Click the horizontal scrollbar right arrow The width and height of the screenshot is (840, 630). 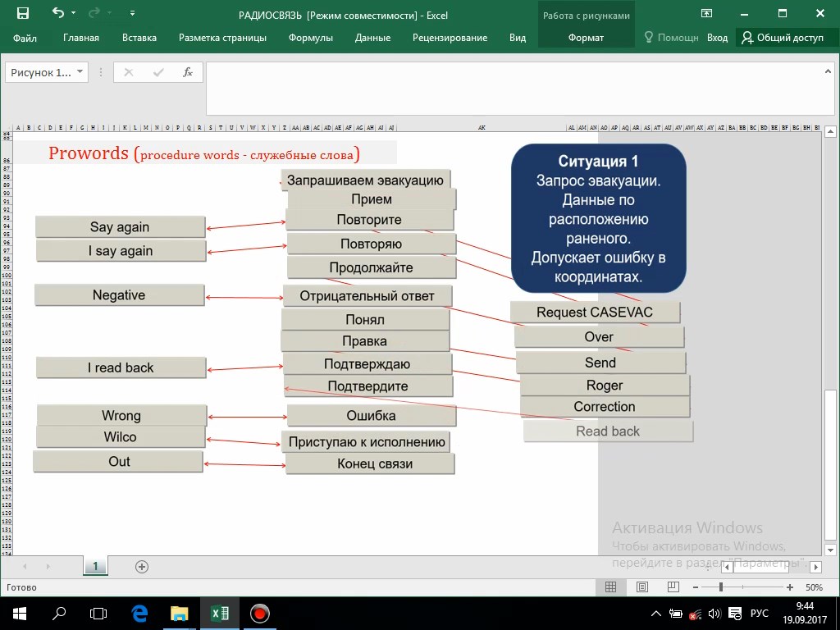pos(816,567)
